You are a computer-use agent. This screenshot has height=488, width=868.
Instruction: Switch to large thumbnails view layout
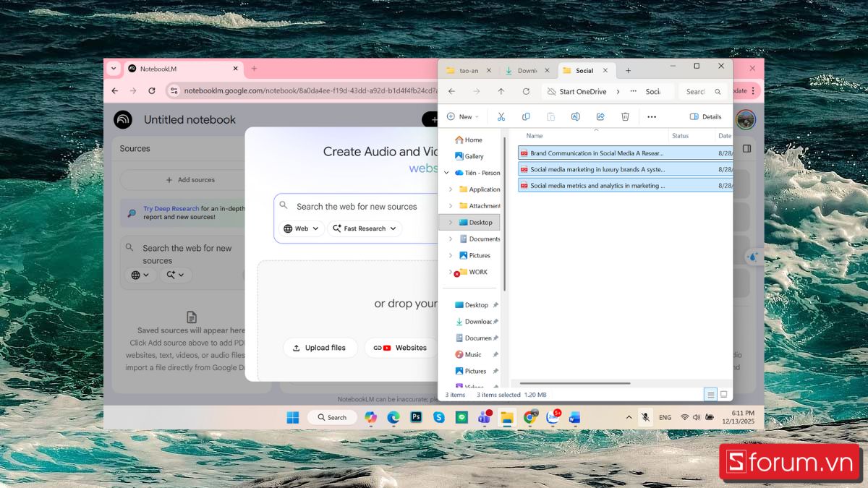pos(723,394)
